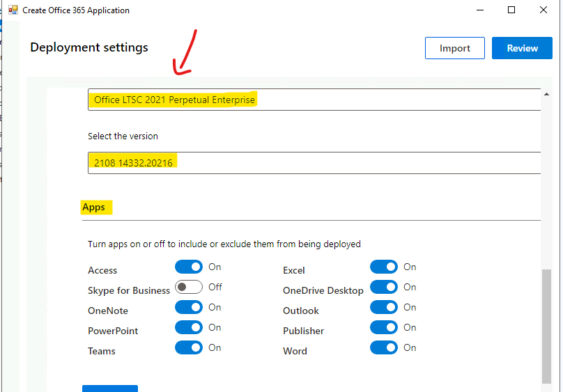This screenshot has width=563, height=392.
Task: Click the 'Skype for Business' label
Action: pos(129,290)
